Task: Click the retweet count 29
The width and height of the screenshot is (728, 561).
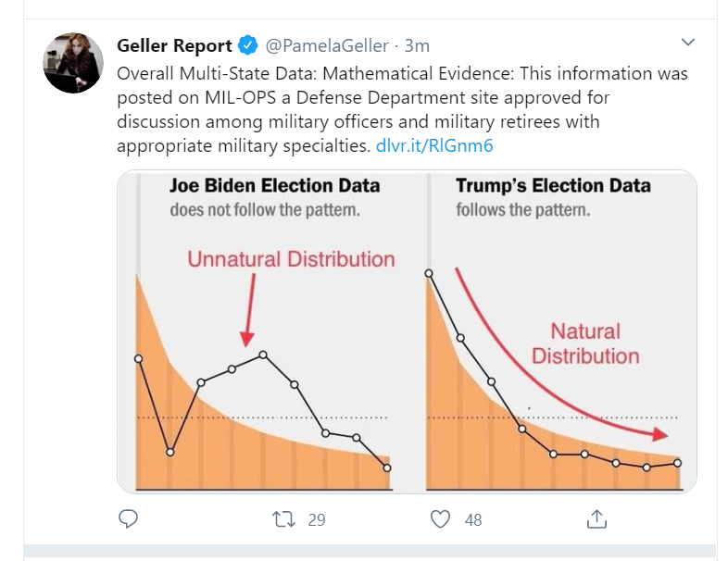Action: pyautogui.click(x=317, y=519)
